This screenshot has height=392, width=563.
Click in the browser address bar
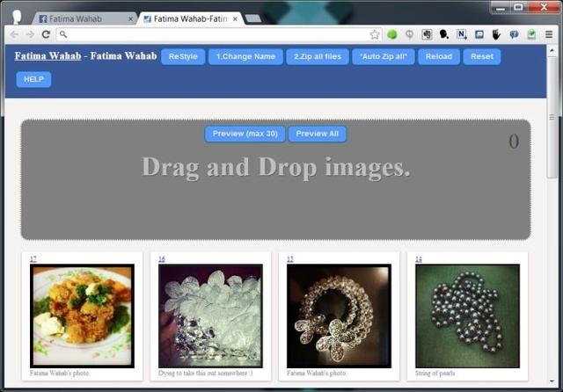(211, 34)
